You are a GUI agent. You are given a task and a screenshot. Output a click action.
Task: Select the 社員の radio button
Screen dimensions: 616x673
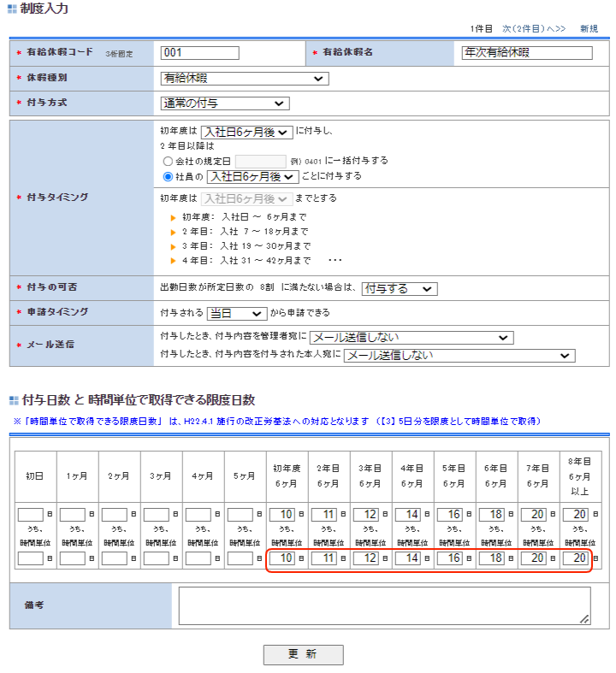168,177
